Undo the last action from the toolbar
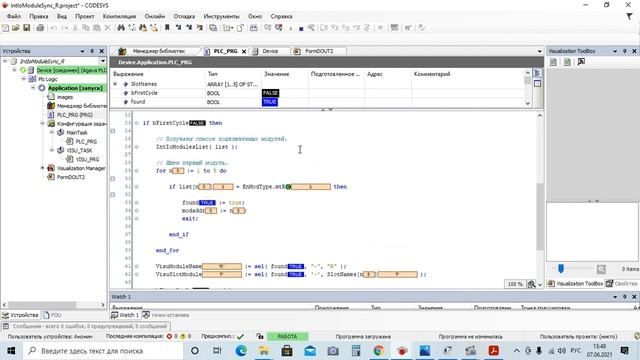Image resolution: width=640 pixels, height=360 pixels. click(53, 28)
